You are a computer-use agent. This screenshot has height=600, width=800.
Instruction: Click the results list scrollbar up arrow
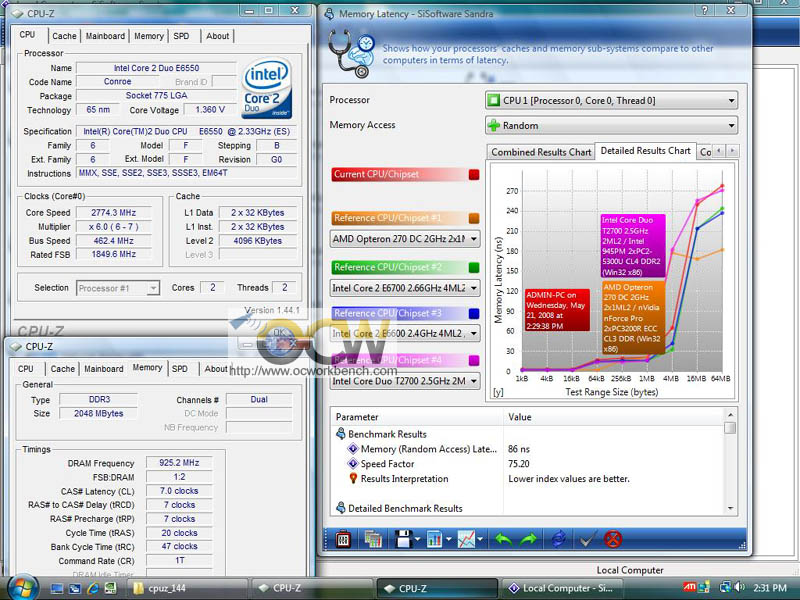(731, 415)
